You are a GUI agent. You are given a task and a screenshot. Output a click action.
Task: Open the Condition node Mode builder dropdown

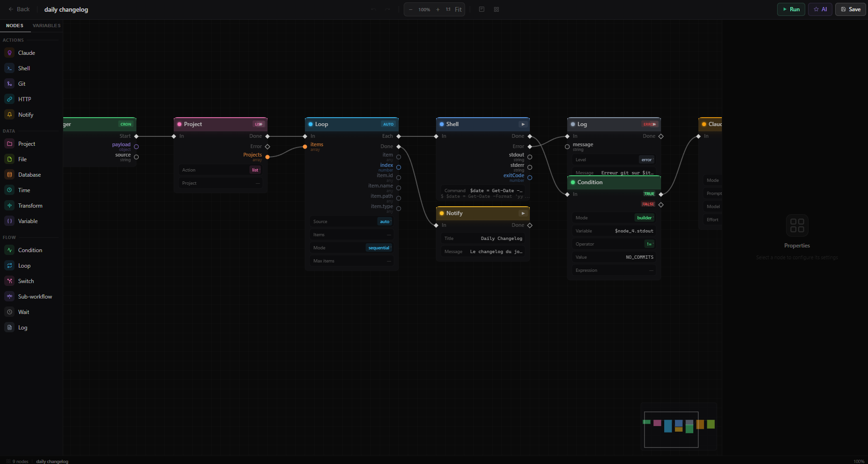pyautogui.click(x=644, y=217)
